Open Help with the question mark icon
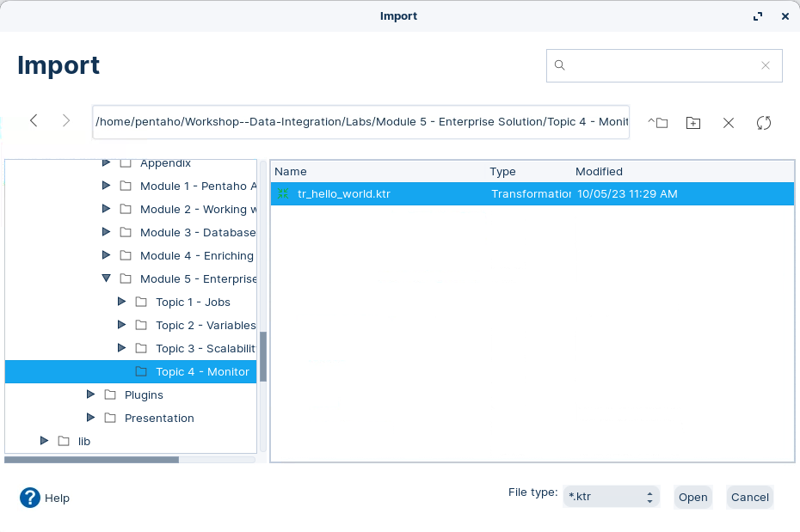The height and width of the screenshot is (532, 800). [x=30, y=498]
